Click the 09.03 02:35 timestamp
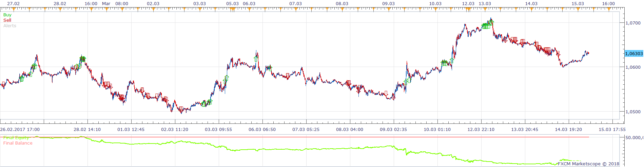644x167 pixels. 393,130
